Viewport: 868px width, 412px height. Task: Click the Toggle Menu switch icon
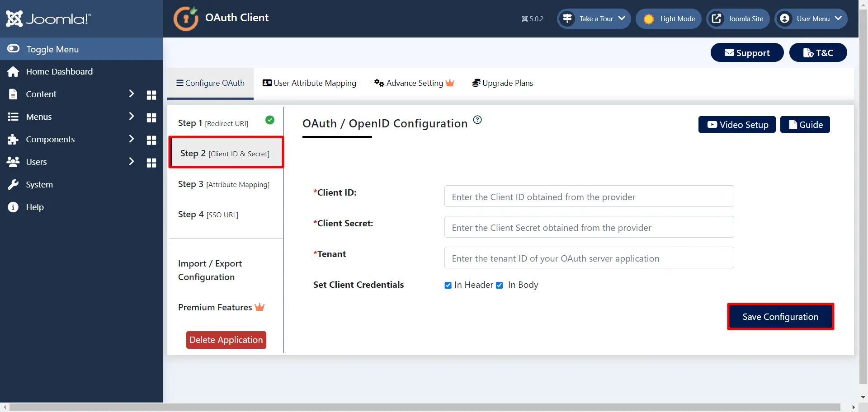pos(13,48)
